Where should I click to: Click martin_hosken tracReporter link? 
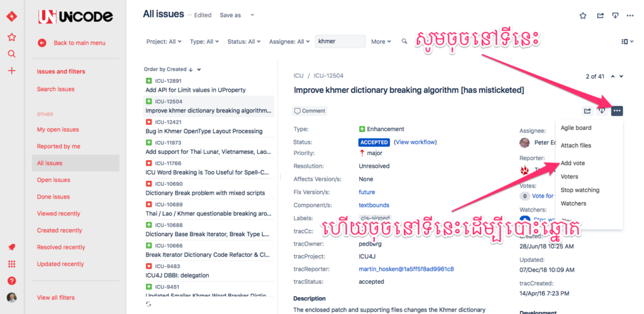point(406,269)
